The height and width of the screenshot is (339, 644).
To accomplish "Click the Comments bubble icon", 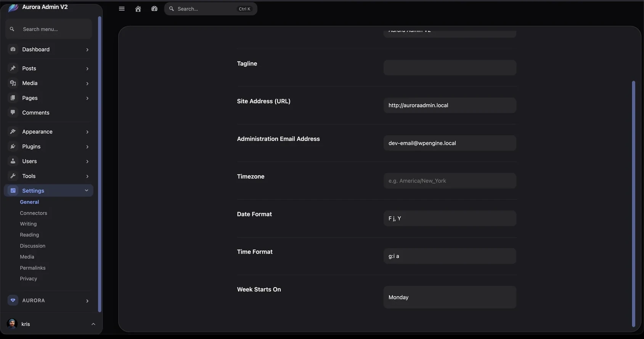I will pyautogui.click(x=13, y=112).
